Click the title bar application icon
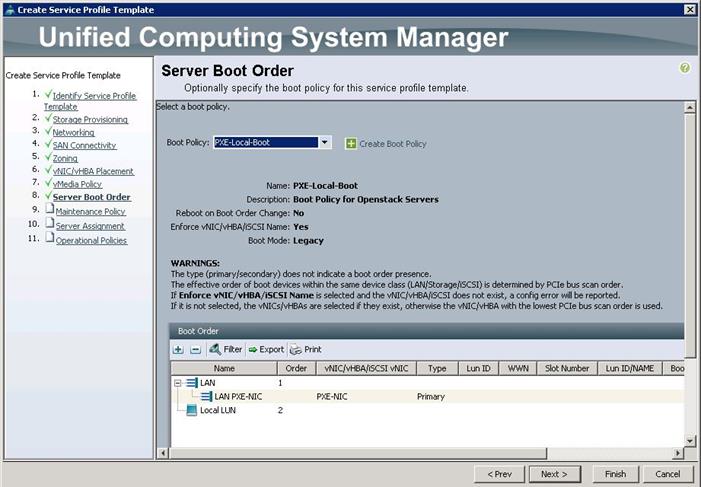The image size is (701, 487). click(9, 10)
